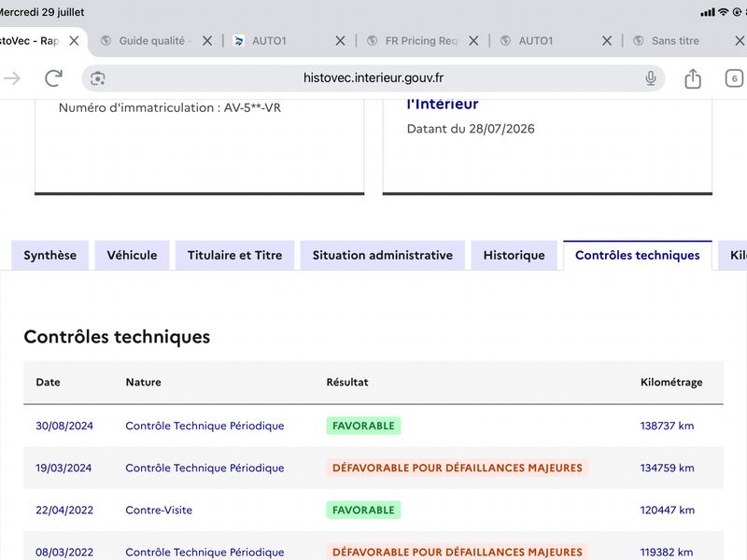Reload the page with the refresh icon

pyautogui.click(x=54, y=78)
